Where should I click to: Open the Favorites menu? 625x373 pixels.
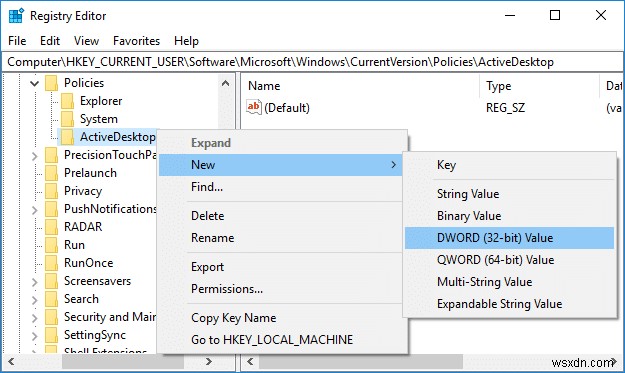click(x=136, y=41)
